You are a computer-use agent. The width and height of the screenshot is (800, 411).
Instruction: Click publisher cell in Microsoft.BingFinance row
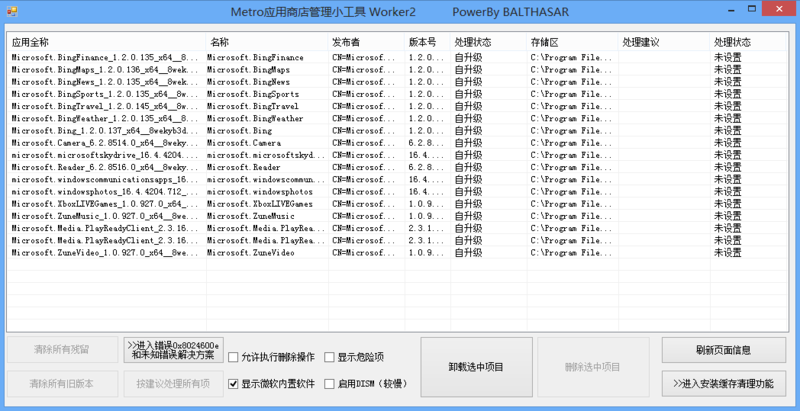click(x=364, y=57)
